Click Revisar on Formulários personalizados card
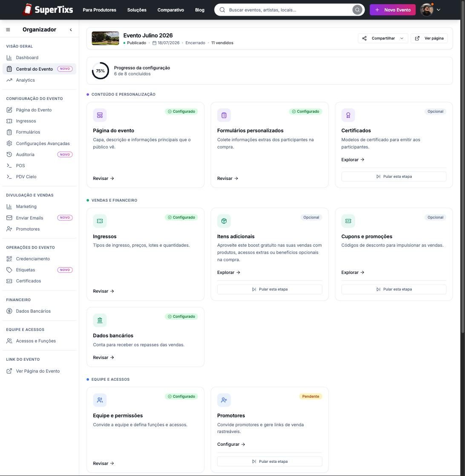465x476 pixels. pos(228,179)
